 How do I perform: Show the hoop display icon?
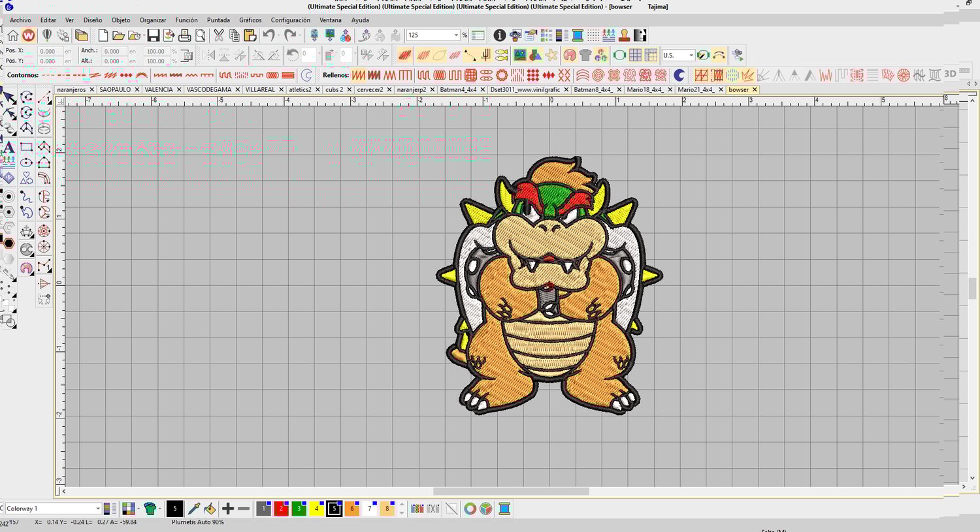click(619, 55)
